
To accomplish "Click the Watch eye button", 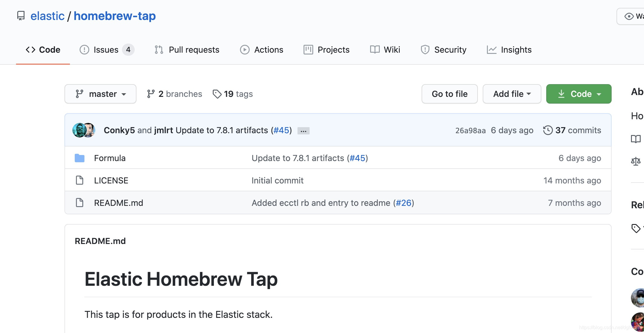I will pyautogui.click(x=631, y=16).
